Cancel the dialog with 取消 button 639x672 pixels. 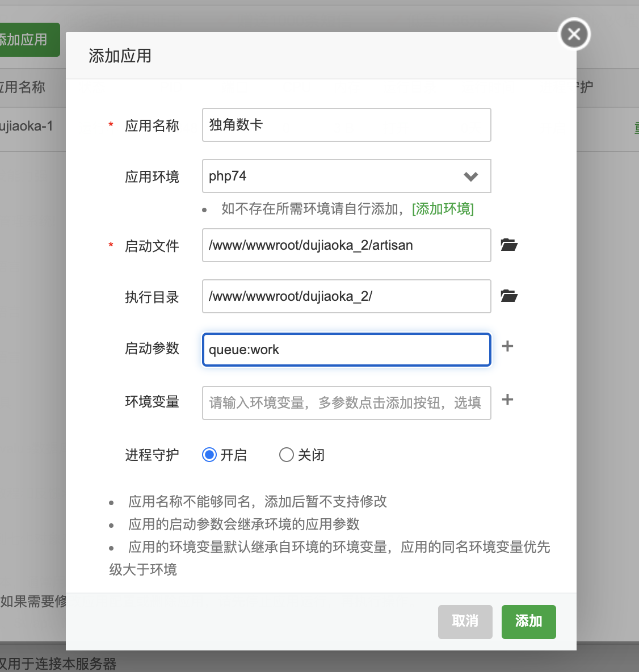tap(465, 621)
